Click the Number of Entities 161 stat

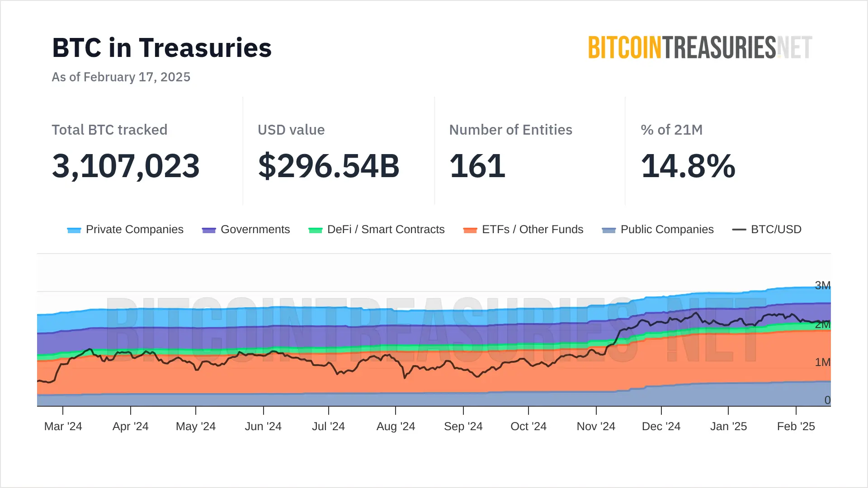[x=477, y=166]
